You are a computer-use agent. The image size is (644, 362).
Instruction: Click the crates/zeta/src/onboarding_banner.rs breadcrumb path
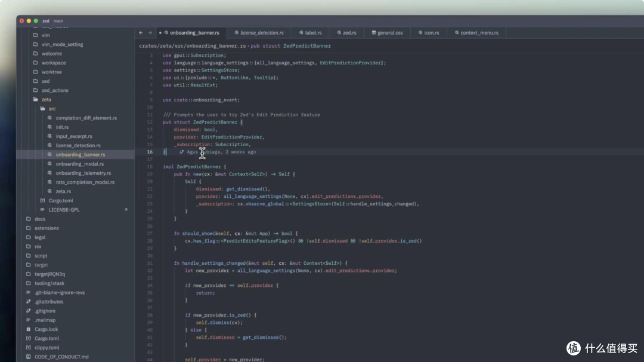(192, 46)
